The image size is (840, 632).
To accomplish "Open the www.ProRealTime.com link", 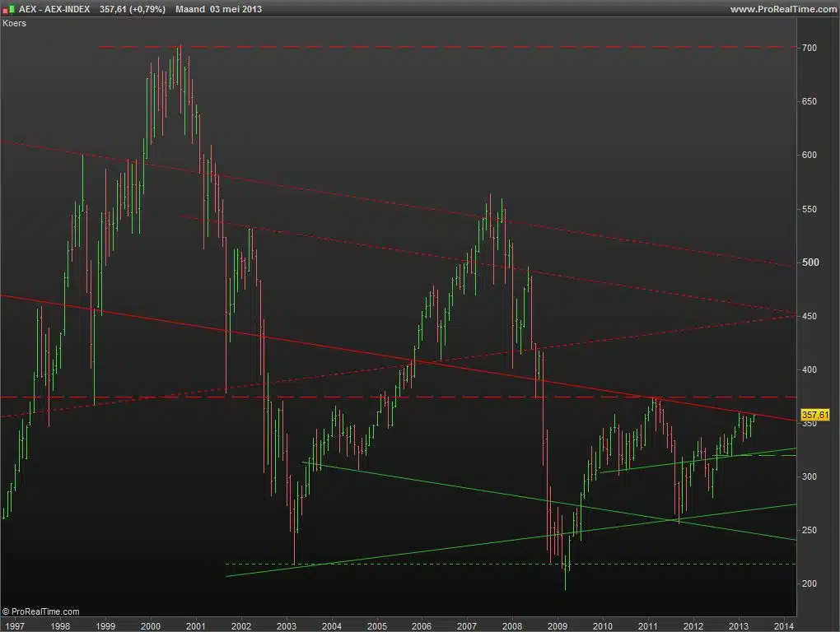I will (x=782, y=9).
